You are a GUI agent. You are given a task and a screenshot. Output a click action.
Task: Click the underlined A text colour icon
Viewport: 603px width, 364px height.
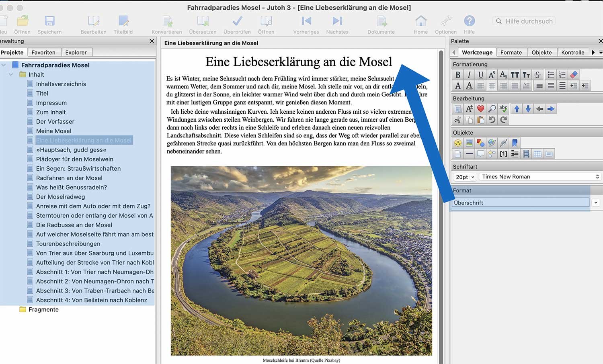(x=469, y=86)
